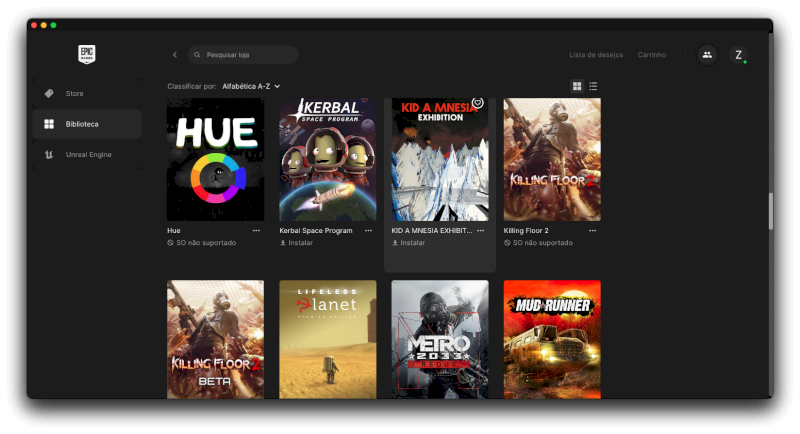Open KID A MNESIA Exhibition cover

click(440, 160)
